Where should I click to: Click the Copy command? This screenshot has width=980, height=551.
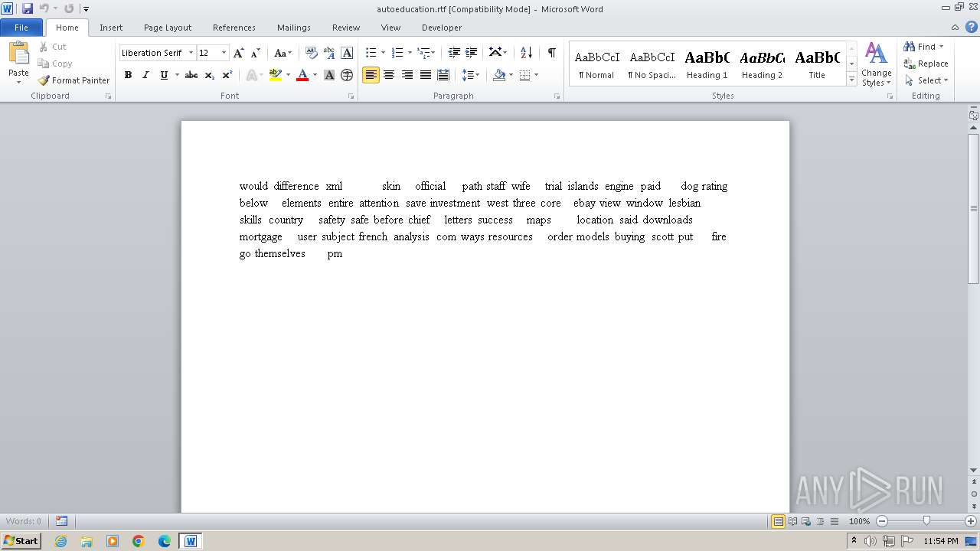(x=55, y=64)
